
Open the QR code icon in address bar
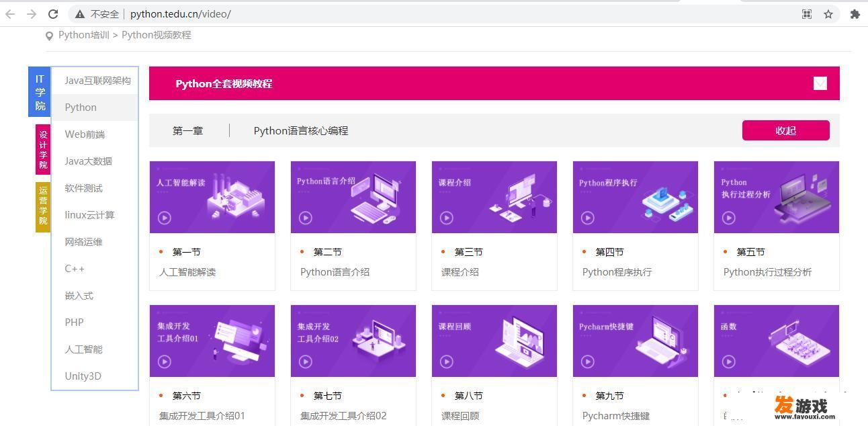pos(807,14)
